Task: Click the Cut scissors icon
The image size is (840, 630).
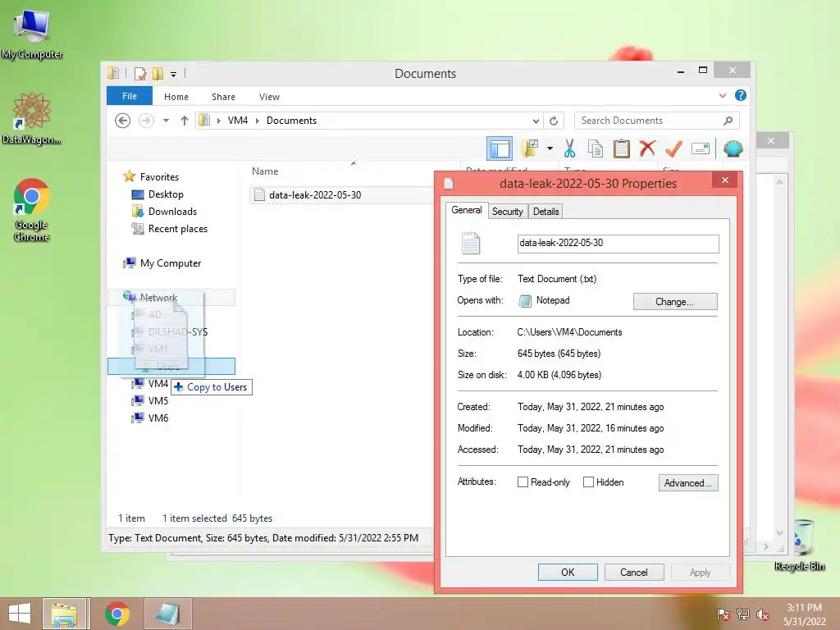Action: (x=569, y=148)
